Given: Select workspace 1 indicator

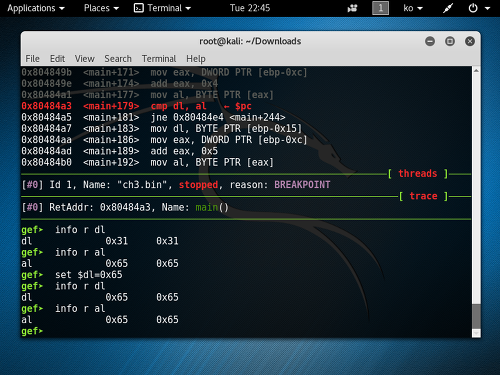Looking at the screenshot, I should click(380, 8).
